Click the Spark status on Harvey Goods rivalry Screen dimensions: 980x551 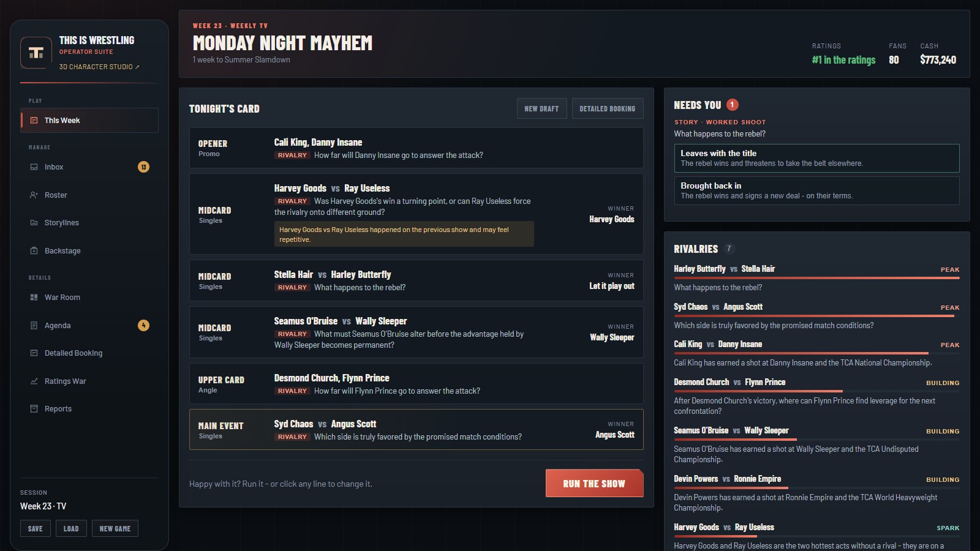[x=948, y=528]
